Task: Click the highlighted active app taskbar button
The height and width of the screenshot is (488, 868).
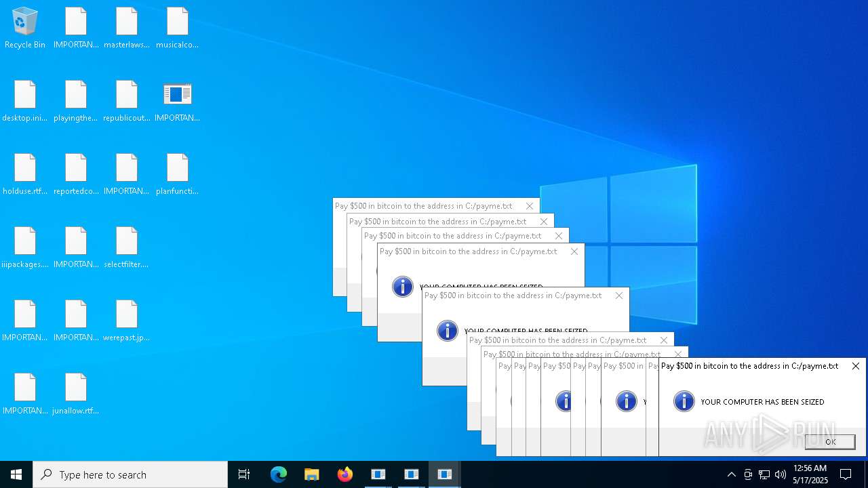Action: tap(445, 474)
